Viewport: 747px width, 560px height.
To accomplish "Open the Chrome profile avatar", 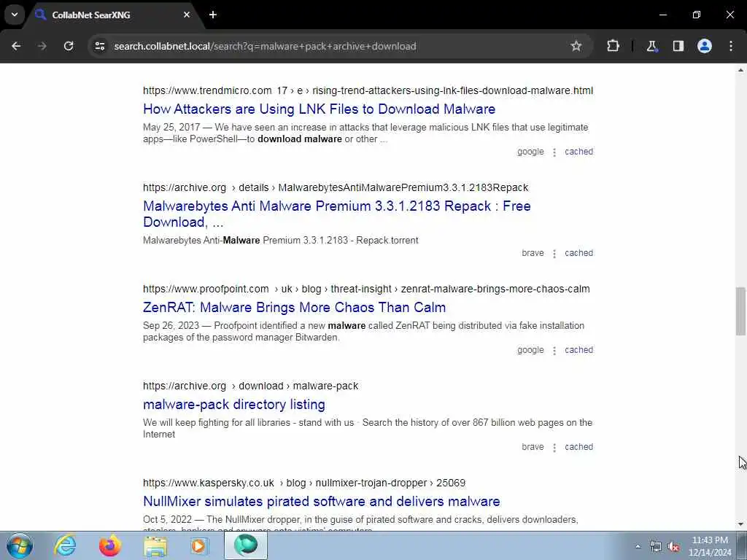I will point(705,46).
